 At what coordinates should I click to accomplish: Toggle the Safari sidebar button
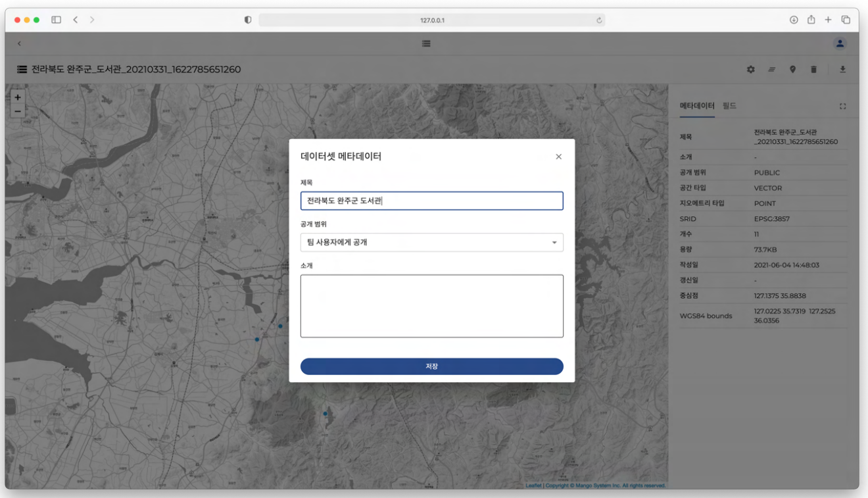56,20
